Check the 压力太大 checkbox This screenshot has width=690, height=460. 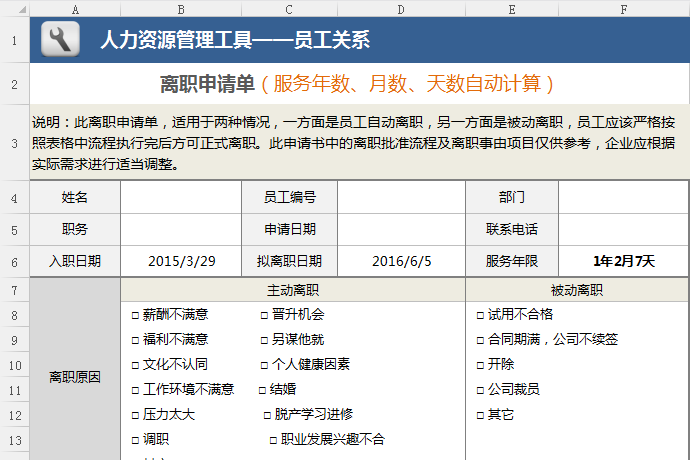136,414
